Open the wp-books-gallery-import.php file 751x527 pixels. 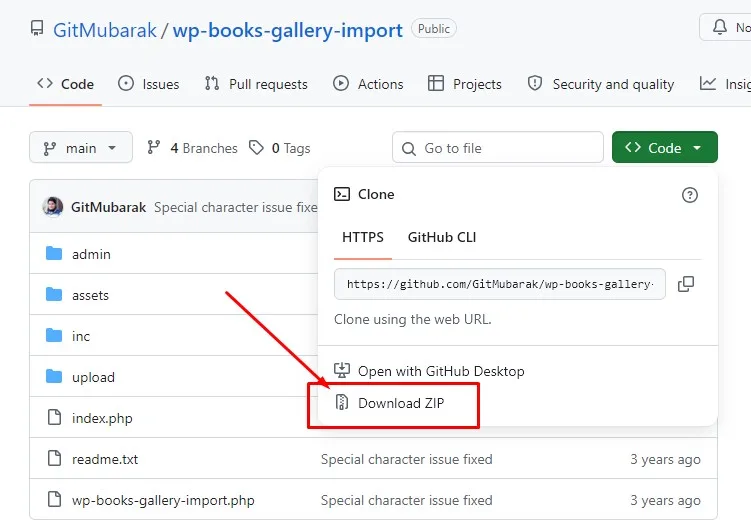(163, 501)
